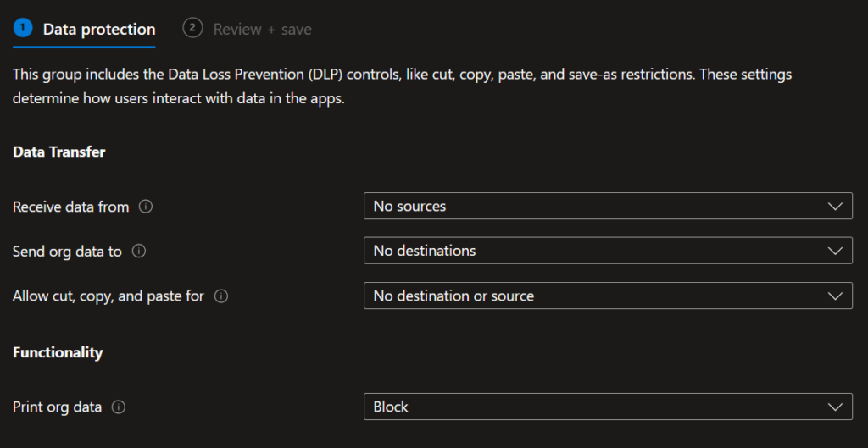Image resolution: width=868 pixels, height=448 pixels.
Task: Open the Receive data from dropdown
Action: 607,207
